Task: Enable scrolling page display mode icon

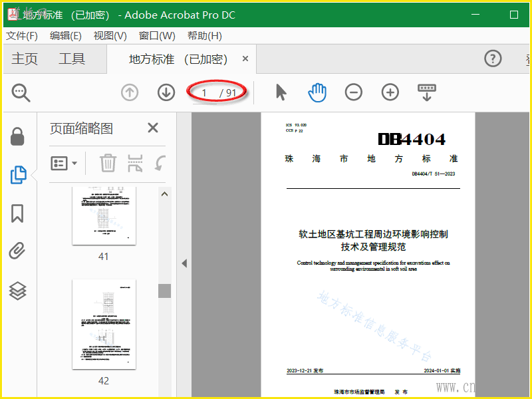Action: (427, 92)
